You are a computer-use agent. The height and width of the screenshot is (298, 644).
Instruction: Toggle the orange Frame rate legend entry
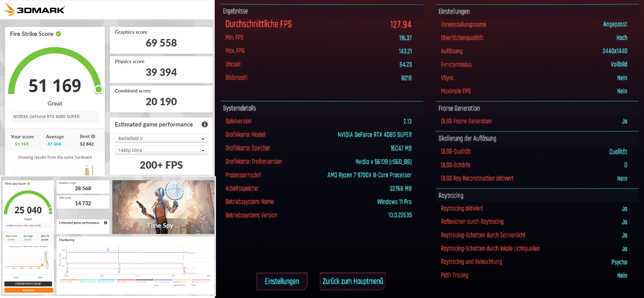tap(69, 281)
